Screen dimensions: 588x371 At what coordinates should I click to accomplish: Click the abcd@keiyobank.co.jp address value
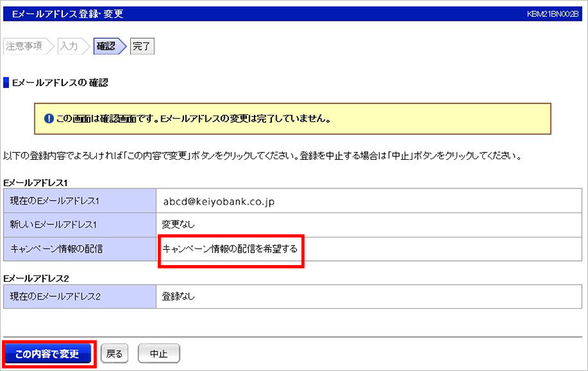[x=219, y=201]
